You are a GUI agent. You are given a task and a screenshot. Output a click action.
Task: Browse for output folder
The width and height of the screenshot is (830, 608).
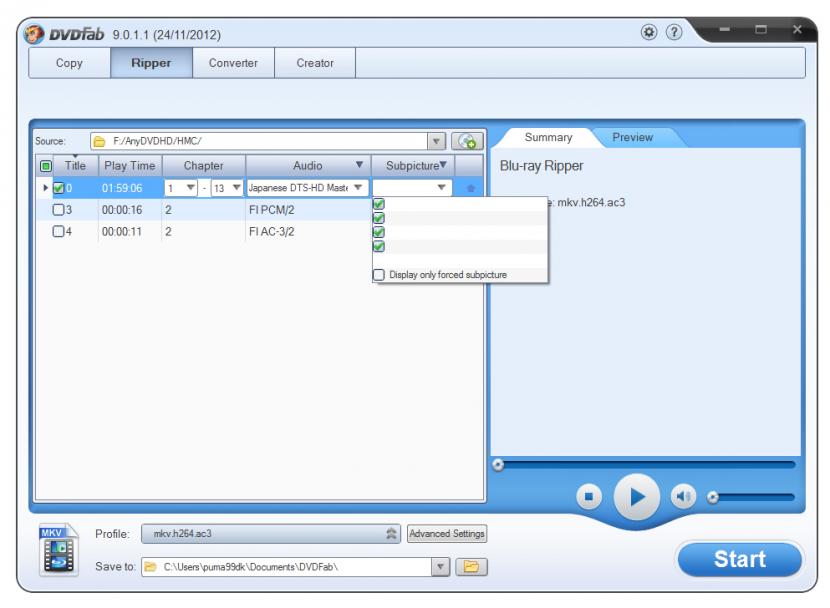[x=471, y=567]
